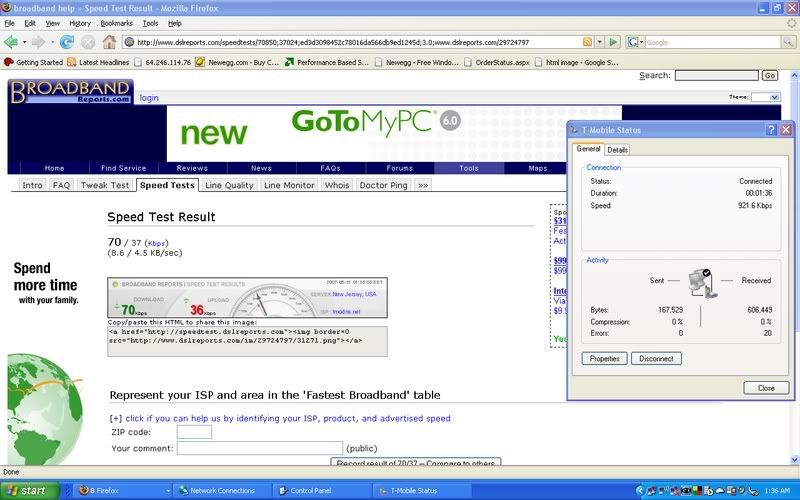Click the Properties button
Viewport: 800px width, 500px height.
pyautogui.click(x=605, y=359)
